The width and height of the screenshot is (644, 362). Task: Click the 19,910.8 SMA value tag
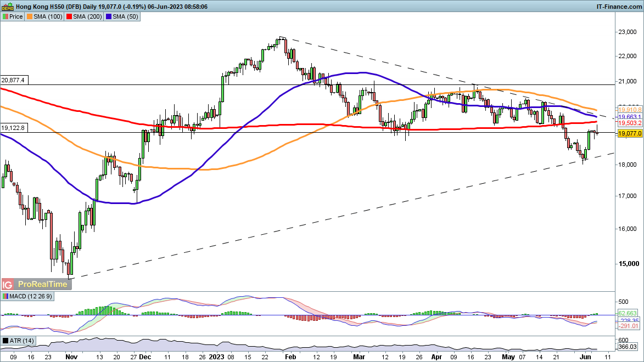tap(630, 110)
